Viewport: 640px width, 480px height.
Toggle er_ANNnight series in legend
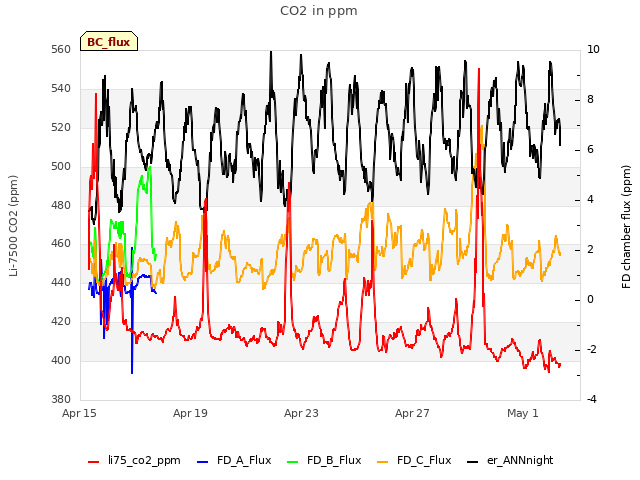510,460
